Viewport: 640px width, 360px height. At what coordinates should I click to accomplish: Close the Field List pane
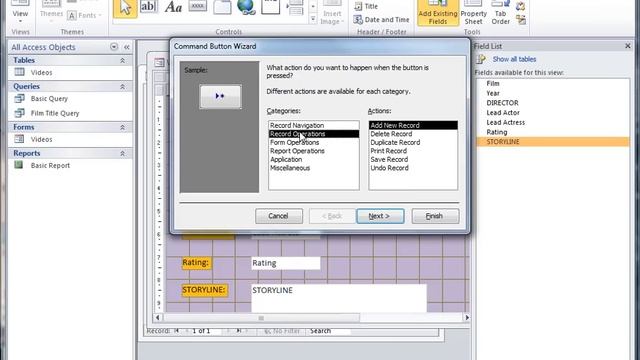(628, 46)
